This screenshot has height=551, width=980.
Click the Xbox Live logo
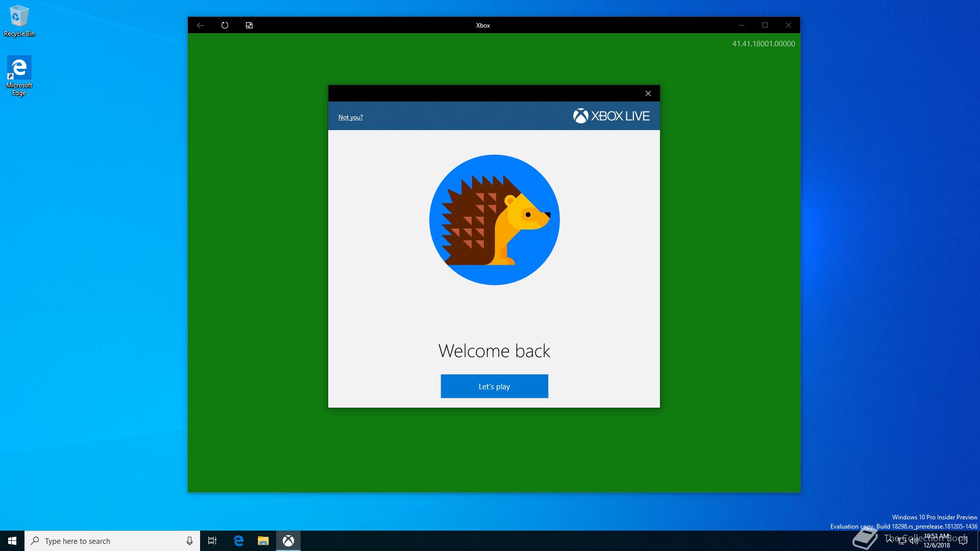coord(611,116)
